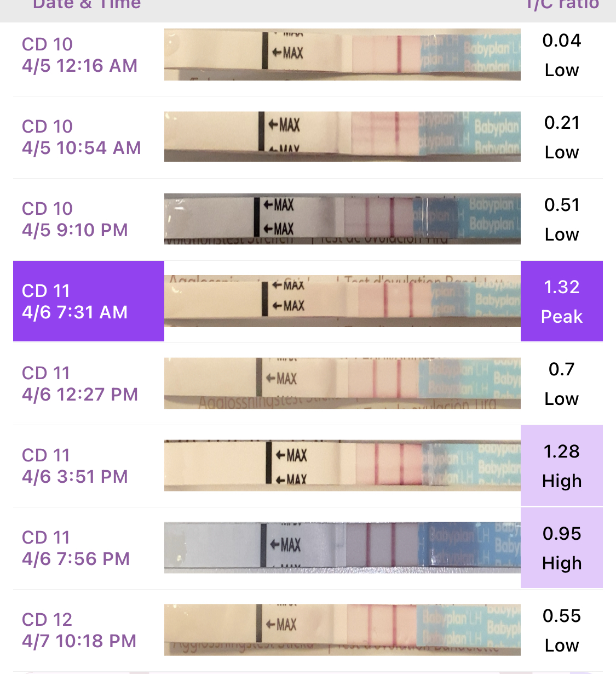
Task: Tap the 0.7 Low ratio result
Action: (561, 384)
